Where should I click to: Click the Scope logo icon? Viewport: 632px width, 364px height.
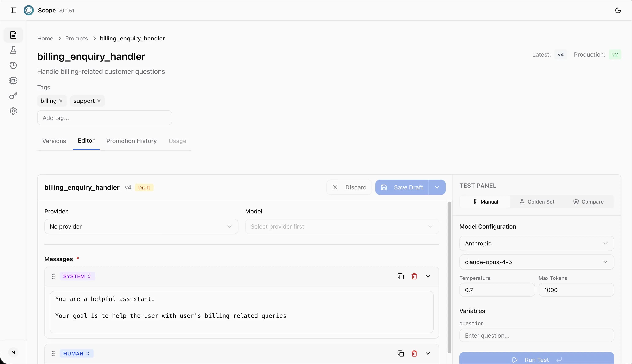click(29, 10)
